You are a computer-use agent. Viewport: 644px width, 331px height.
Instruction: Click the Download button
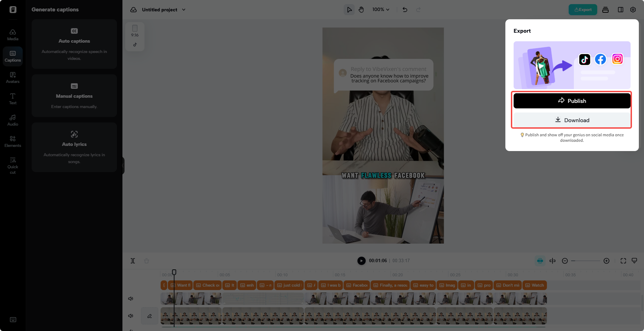point(572,120)
